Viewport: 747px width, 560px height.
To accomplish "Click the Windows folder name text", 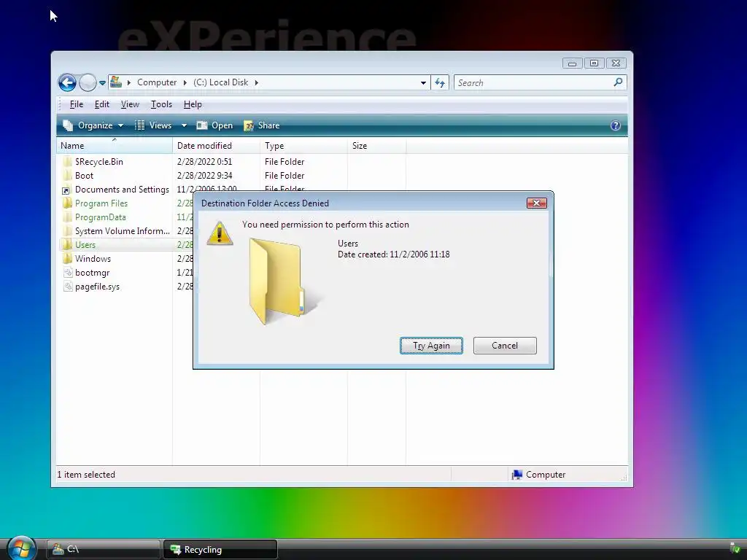I will (93, 259).
